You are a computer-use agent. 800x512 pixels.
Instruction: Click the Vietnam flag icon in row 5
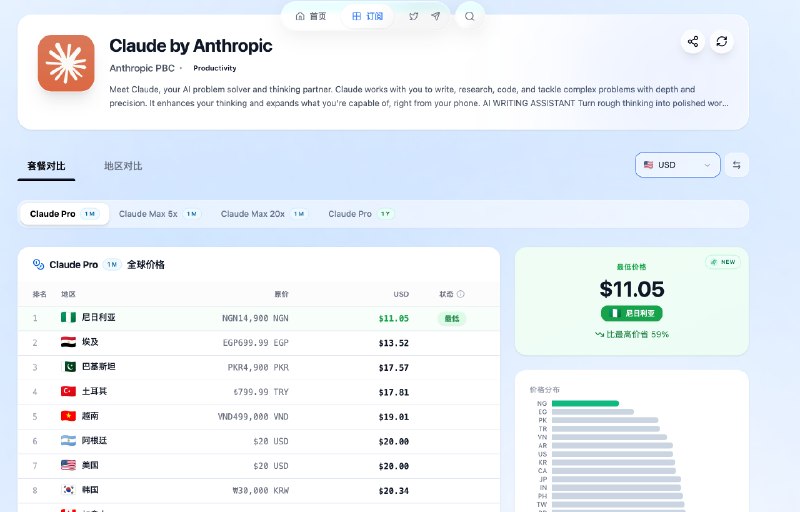click(68, 416)
